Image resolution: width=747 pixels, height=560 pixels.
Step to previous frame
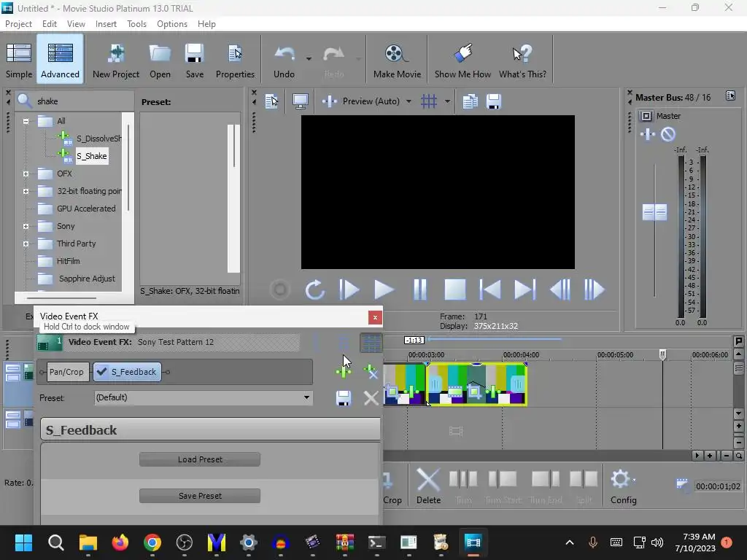[560, 289]
